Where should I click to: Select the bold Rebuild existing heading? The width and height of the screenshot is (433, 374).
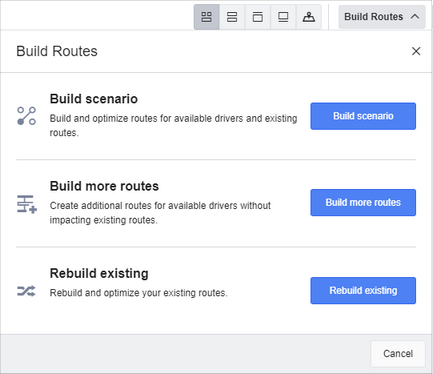(99, 273)
